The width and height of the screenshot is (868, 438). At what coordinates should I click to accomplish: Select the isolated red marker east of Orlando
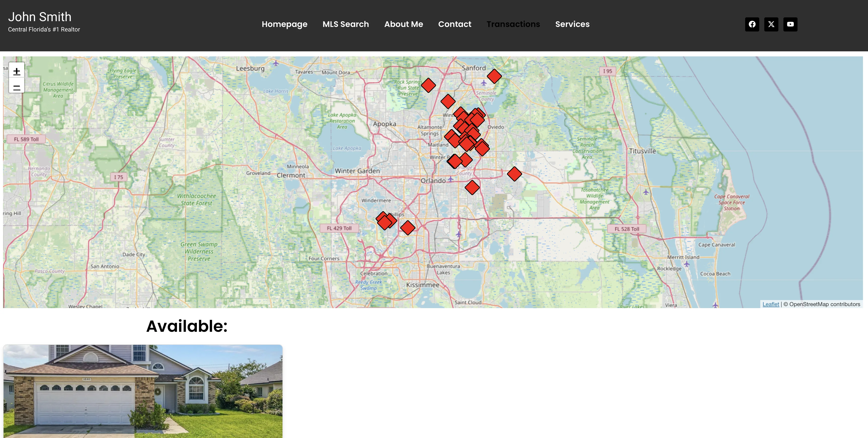(x=515, y=174)
